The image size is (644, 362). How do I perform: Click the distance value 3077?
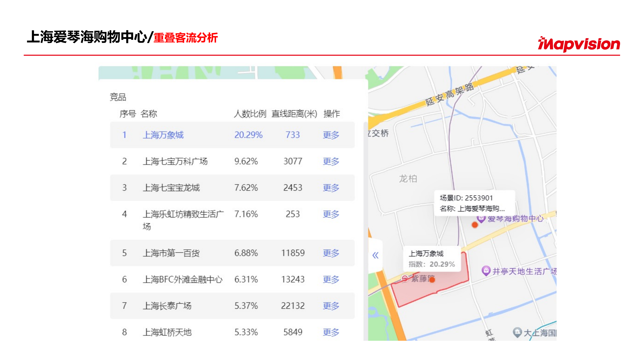coord(293,161)
